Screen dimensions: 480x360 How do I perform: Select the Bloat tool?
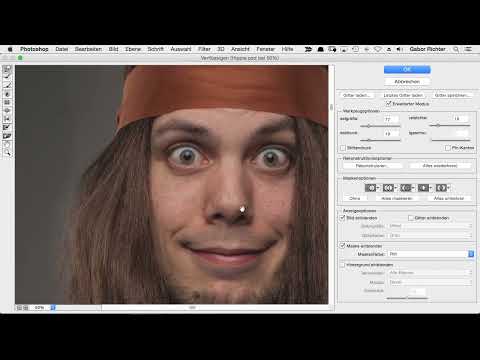click(7, 111)
